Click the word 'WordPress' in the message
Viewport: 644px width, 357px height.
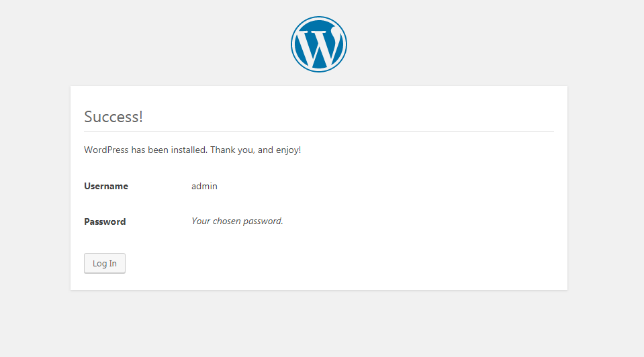(x=106, y=150)
